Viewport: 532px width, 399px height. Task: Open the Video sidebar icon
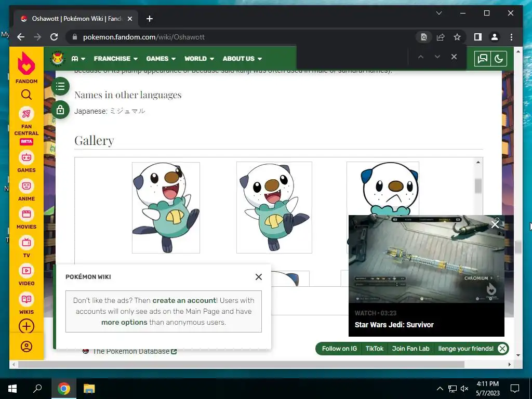click(26, 271)
